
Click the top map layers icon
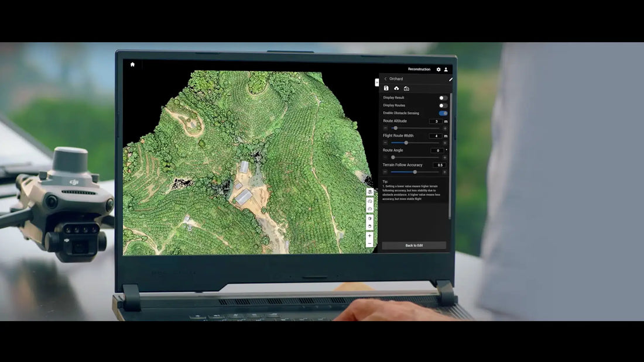(x=369, y=192)
